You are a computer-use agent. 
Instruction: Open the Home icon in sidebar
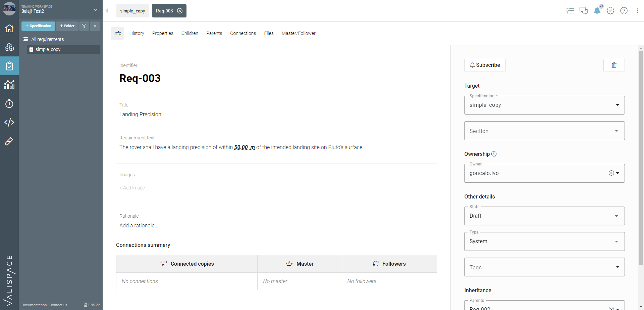[9, 28]
